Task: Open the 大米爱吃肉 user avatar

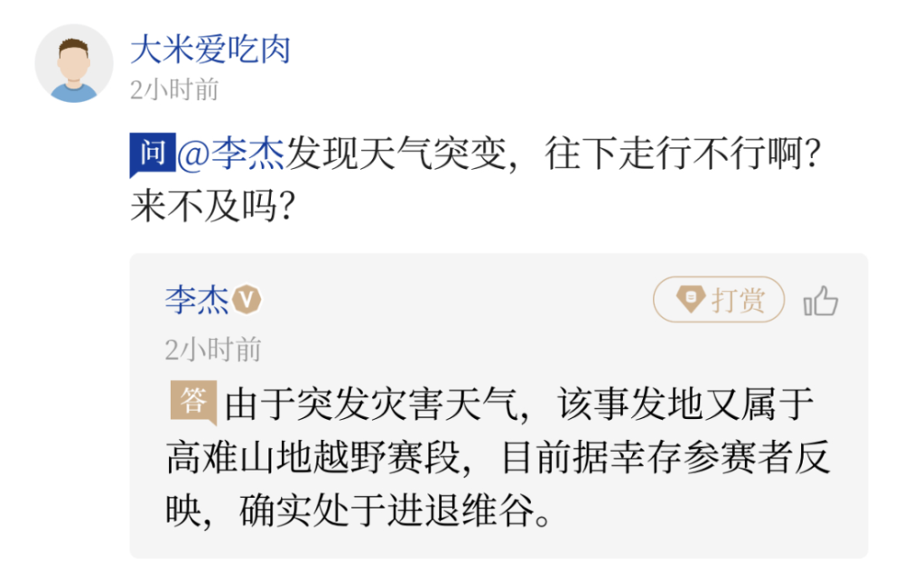Action: (74, 63)
